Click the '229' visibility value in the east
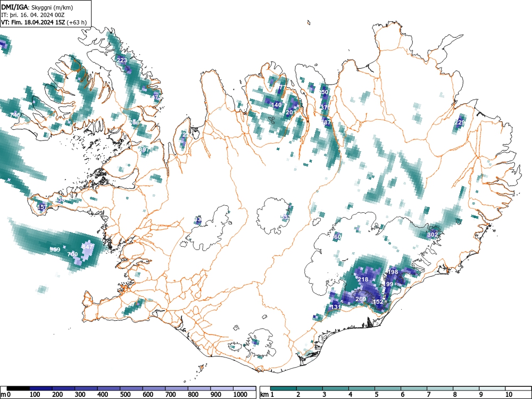 point(460,122)
